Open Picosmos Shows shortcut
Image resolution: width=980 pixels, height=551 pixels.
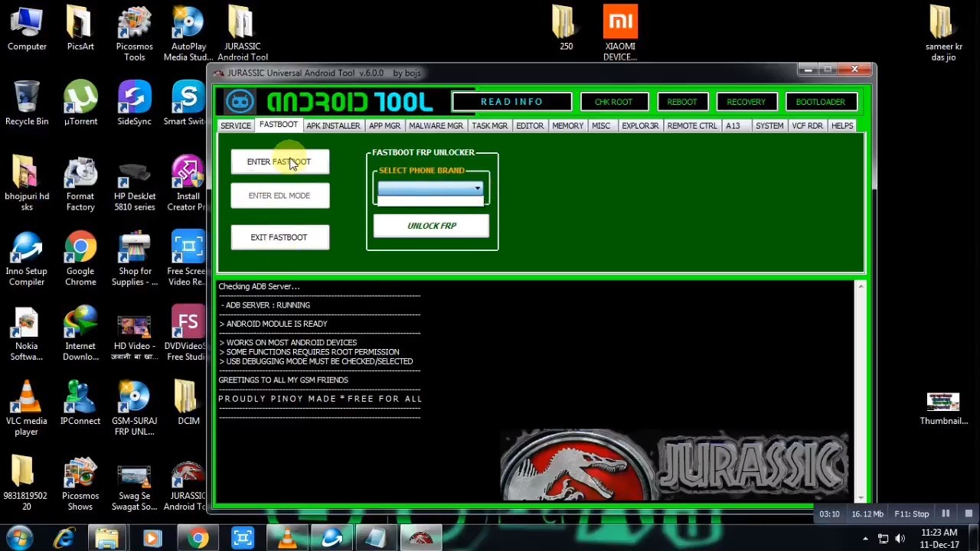tap(80, 484)
